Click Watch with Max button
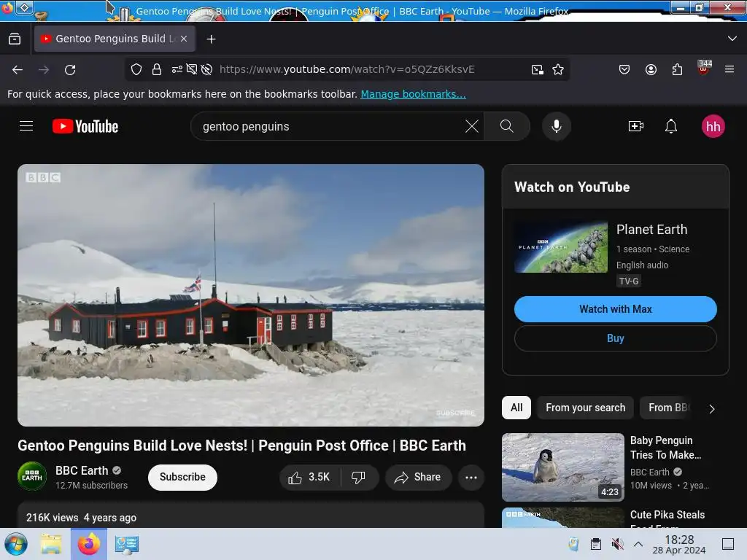Screen dimensions: 747x560 click(615, 309)
